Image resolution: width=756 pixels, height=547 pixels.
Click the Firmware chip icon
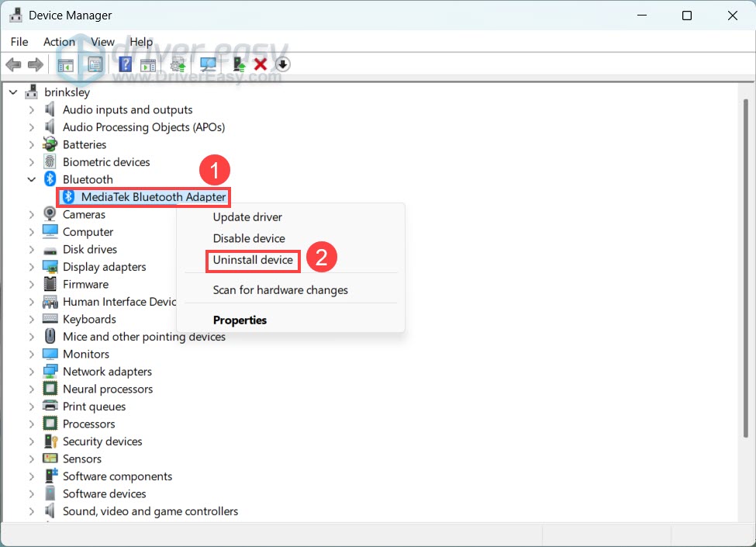click(x=50, y=284)
